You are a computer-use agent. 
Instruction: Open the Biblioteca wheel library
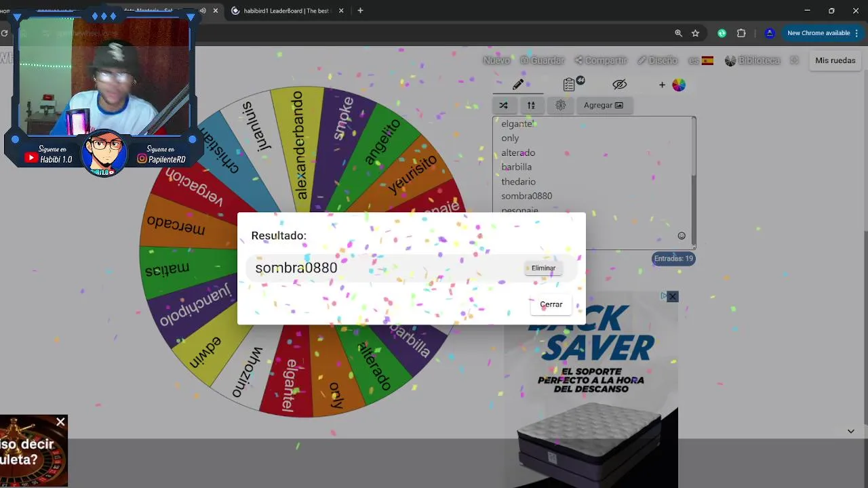click(753, 60)
